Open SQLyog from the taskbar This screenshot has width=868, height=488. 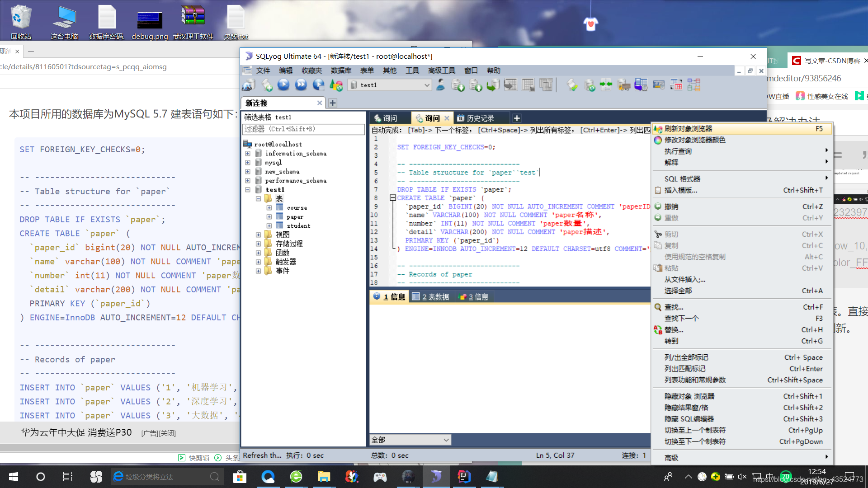click(436, 476)
